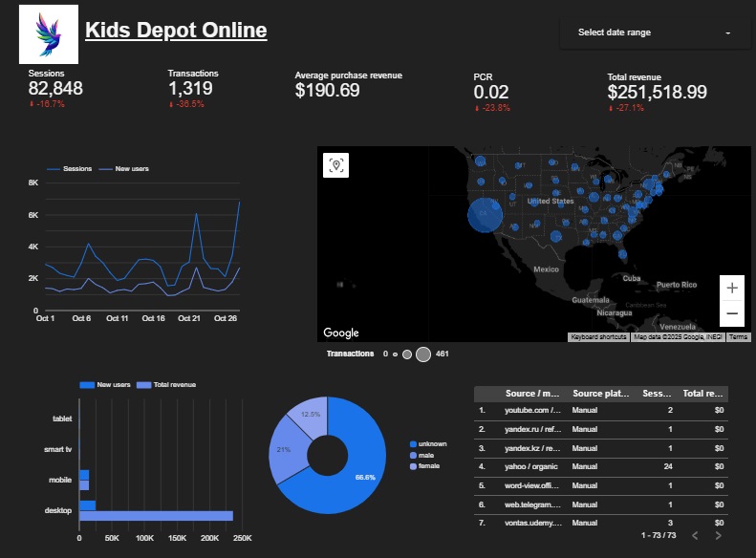
Task: Sort table by Total revenue column header
Action: (x=704, y=394)
